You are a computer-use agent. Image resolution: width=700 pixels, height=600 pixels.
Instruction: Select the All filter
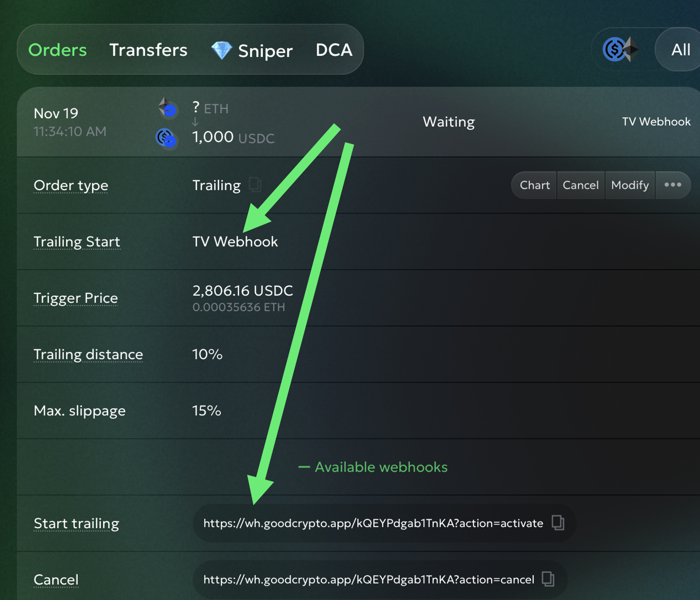(x=680, y=49)
